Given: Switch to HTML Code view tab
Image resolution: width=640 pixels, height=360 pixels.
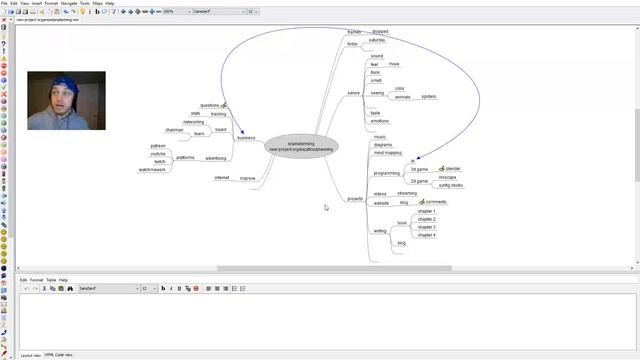Looking at the screenshot, I should 58,355.
